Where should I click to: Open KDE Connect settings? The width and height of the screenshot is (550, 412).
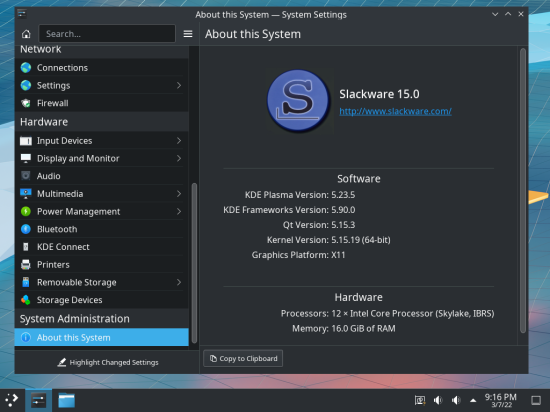point(101,247)
